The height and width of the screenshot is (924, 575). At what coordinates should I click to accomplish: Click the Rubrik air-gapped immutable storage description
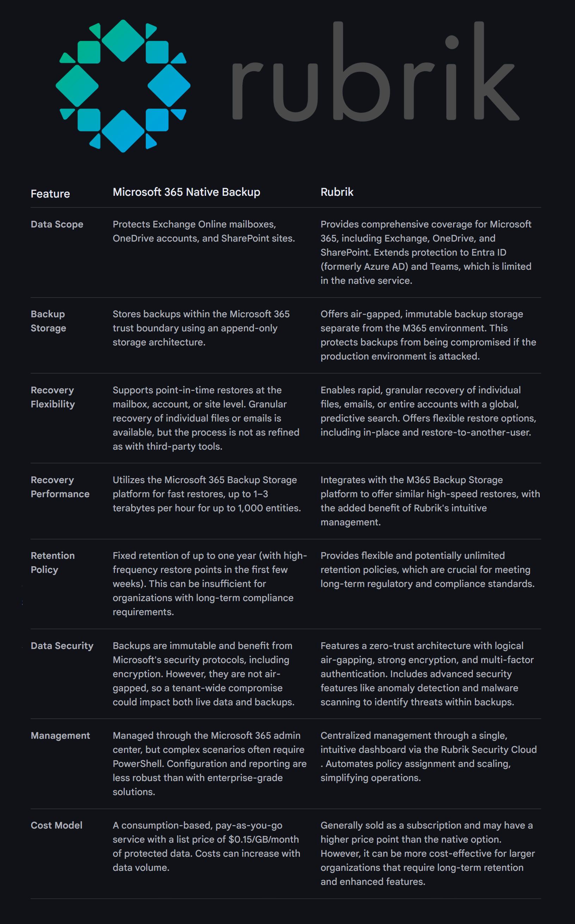pyautogui.click(x=428, y=335)
